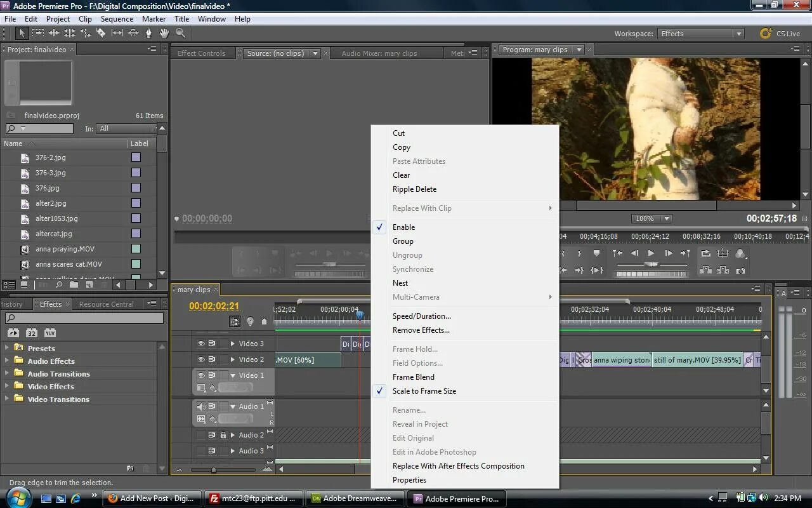Click the Lift button in Program monitor
The height and width of the screenshot is (508, 812).
coord(705,271)
